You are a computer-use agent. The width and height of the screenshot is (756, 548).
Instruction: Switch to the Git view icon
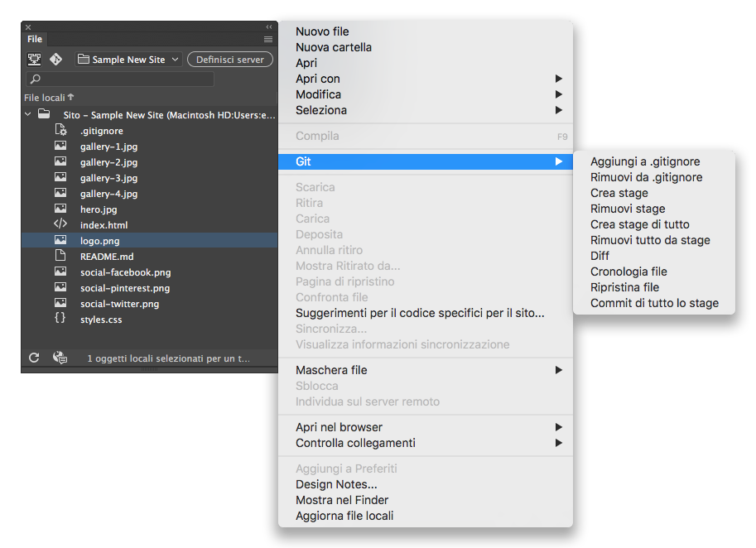coord(55,60)
